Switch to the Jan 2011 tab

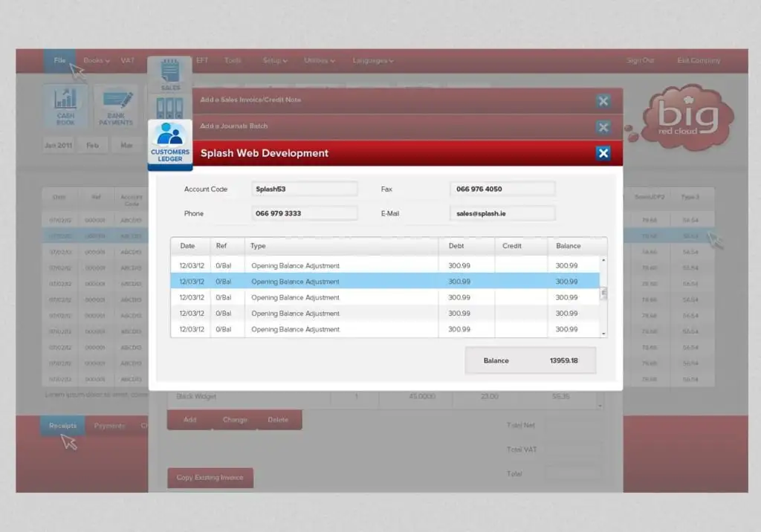click(x=58, y=145)
